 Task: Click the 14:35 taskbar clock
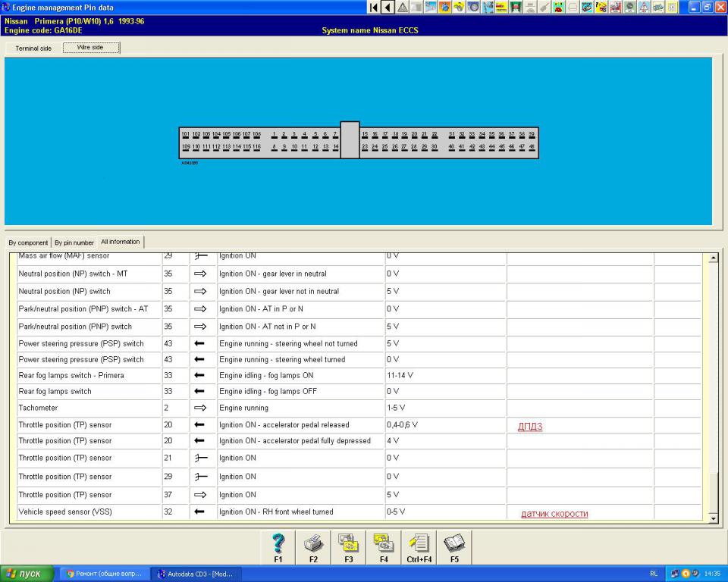coord(712,574)
